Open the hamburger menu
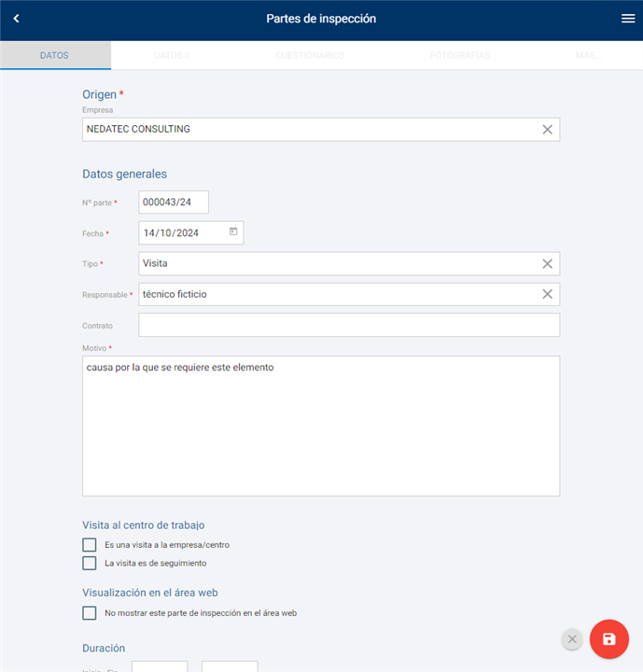 628,19
